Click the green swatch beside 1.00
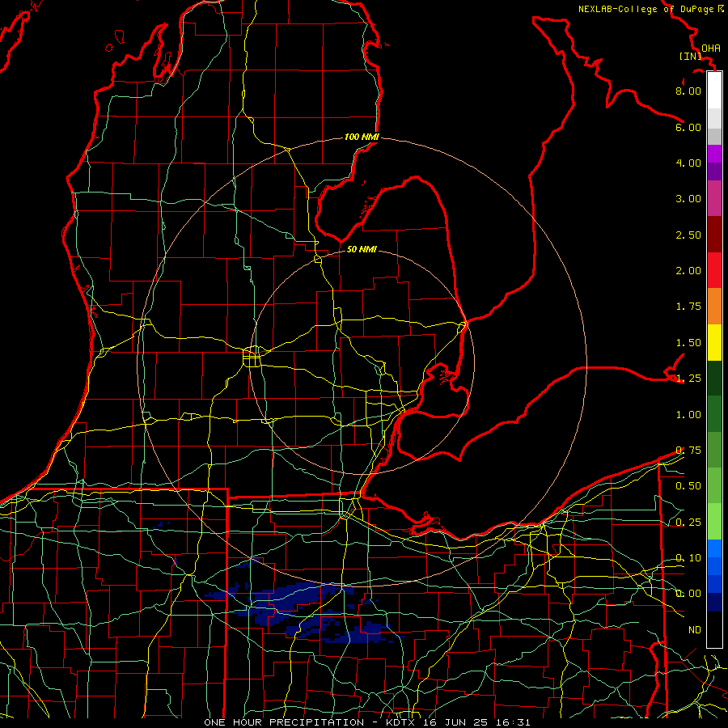This screenshot has width=728, height=728. 714,414
